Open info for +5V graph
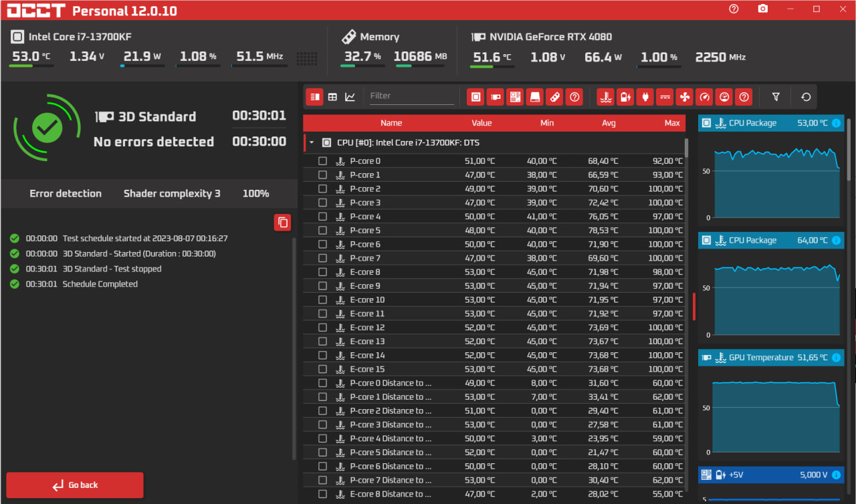This screenshot has height=504, width=856. [836, 475]
